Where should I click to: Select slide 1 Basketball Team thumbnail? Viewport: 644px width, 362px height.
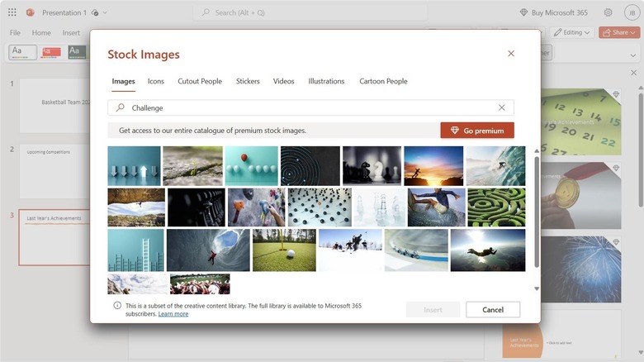tap(54, 105)
